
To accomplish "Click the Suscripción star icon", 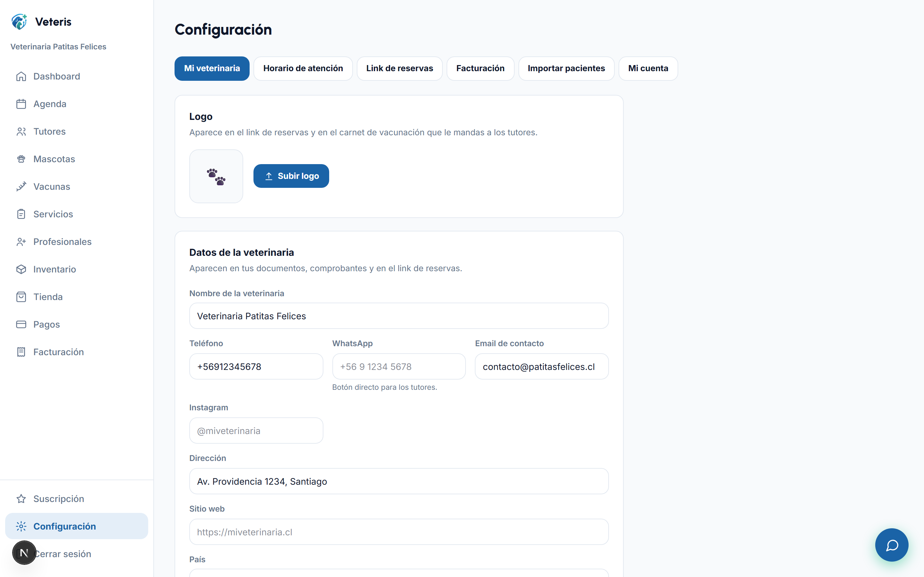I will pyautogui.click(x=21, y=499).
